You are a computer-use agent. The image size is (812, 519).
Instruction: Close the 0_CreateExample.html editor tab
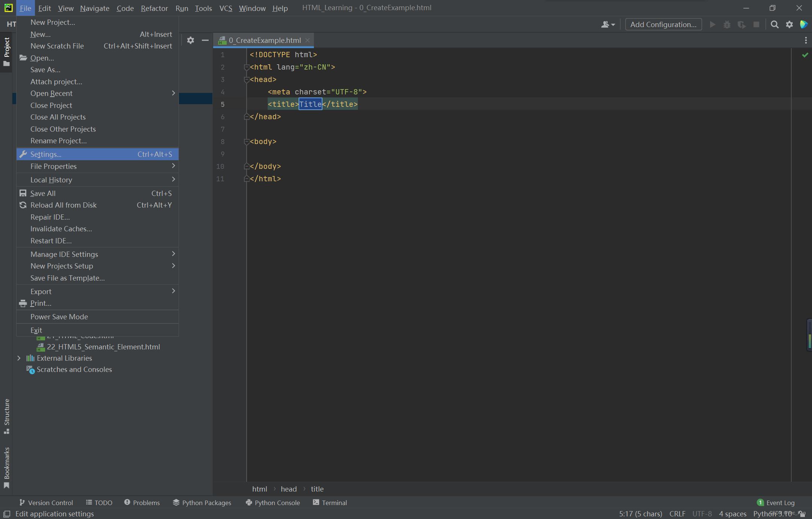(x=308, y=40)
